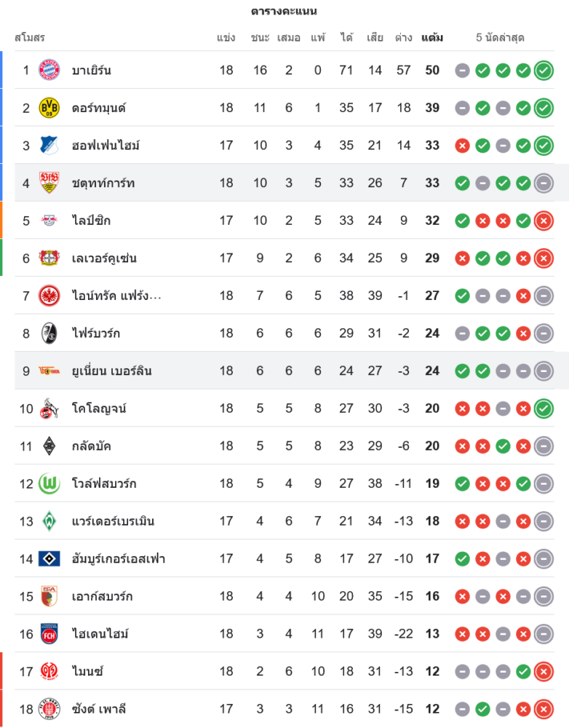Click the ไมนซ์ team name

coord(87,671)
